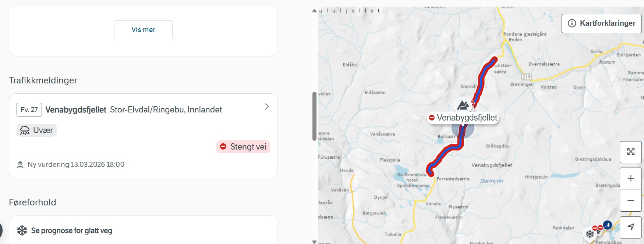Click the blue tree marker on map
644x244 pixels.
click(608, 225)
